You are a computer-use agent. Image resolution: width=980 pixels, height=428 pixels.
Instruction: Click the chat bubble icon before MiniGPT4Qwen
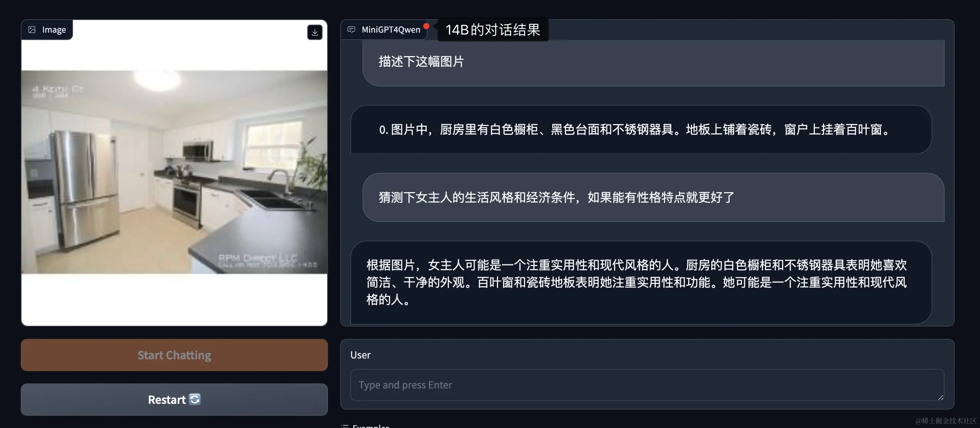click(x=351, y=30)
